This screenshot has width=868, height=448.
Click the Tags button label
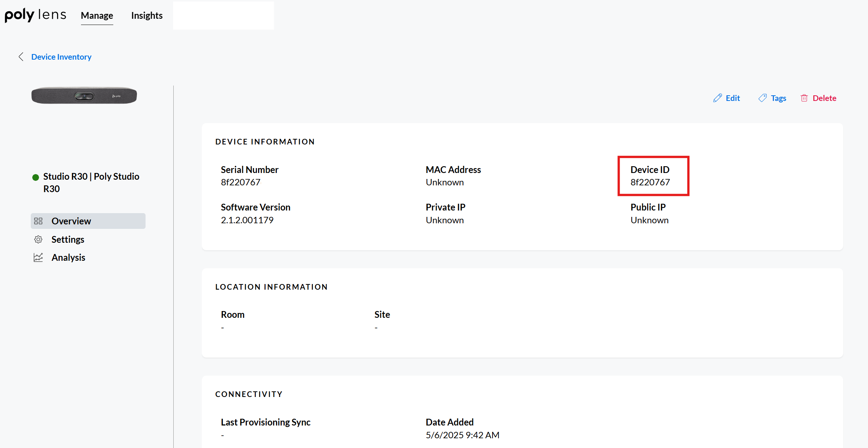coord(778,98)
